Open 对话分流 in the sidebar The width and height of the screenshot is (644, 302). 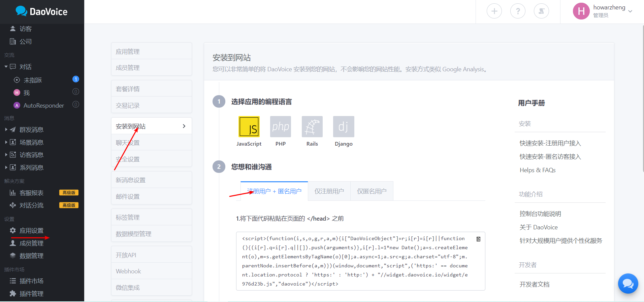[x=31, y=205]
